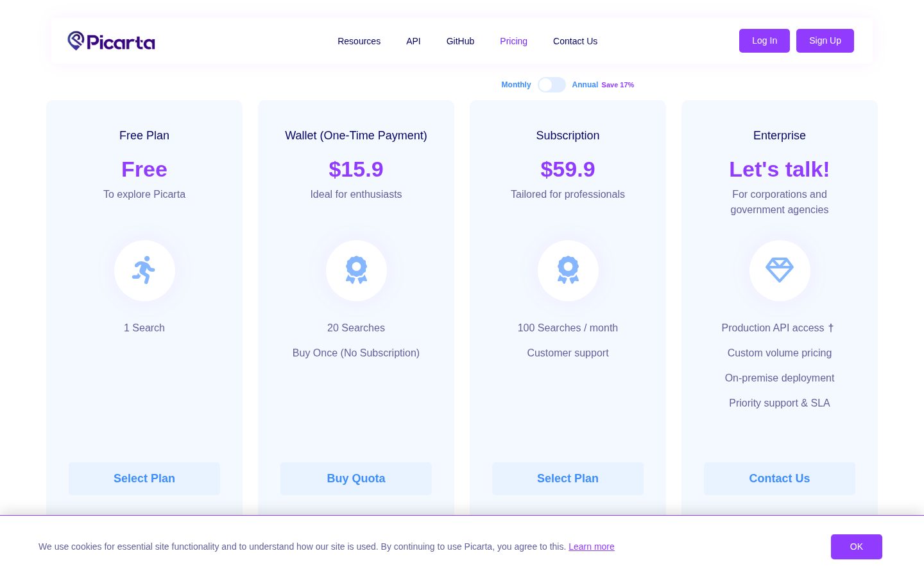
Task: Click the Picarta logo
Action: point(111,41)
